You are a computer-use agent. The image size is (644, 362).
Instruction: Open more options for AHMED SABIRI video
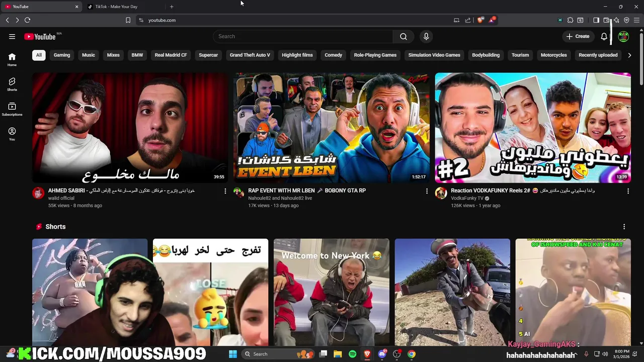click(225, 191)
